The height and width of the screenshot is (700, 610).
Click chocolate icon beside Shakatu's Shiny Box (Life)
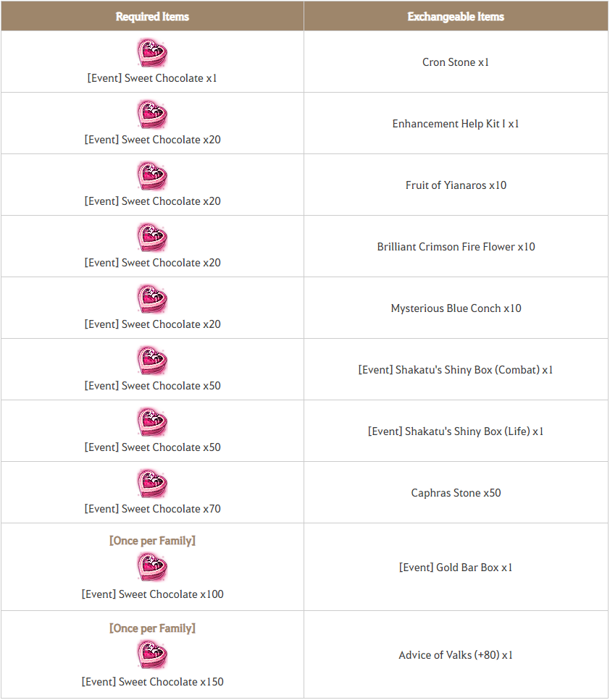click(x=152, y=422)
